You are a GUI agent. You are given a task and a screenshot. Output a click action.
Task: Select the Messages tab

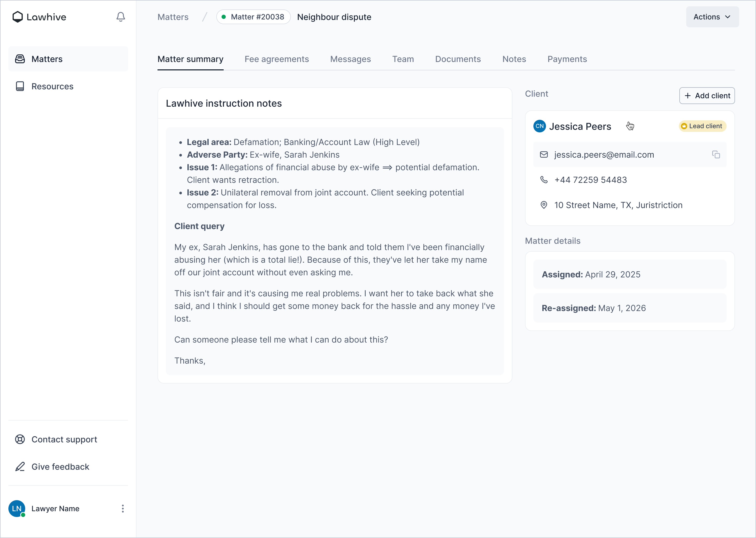350,59
